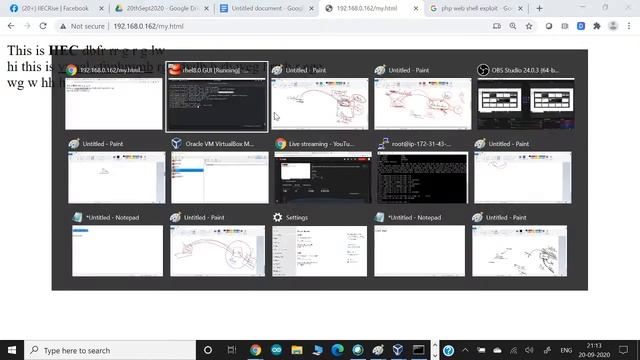Open the clock showing 21:13 20-09-2020
The height and width of the screenshot is (360, 640).
coord(594,350)
